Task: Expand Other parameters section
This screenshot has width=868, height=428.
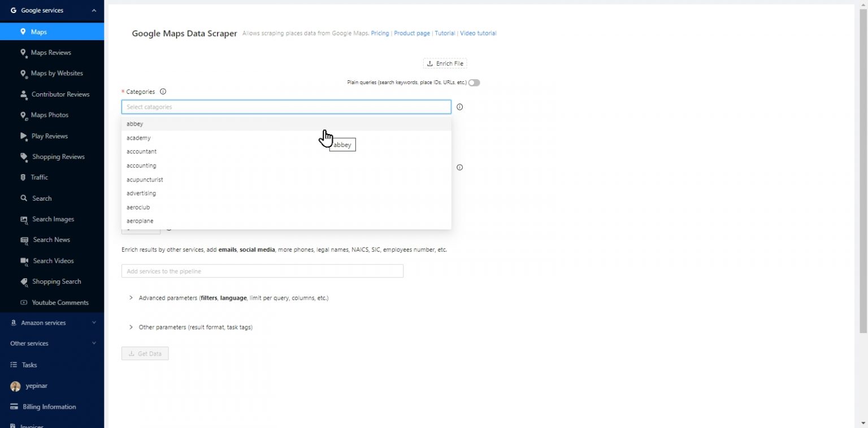Action: (x=131, y=327)
